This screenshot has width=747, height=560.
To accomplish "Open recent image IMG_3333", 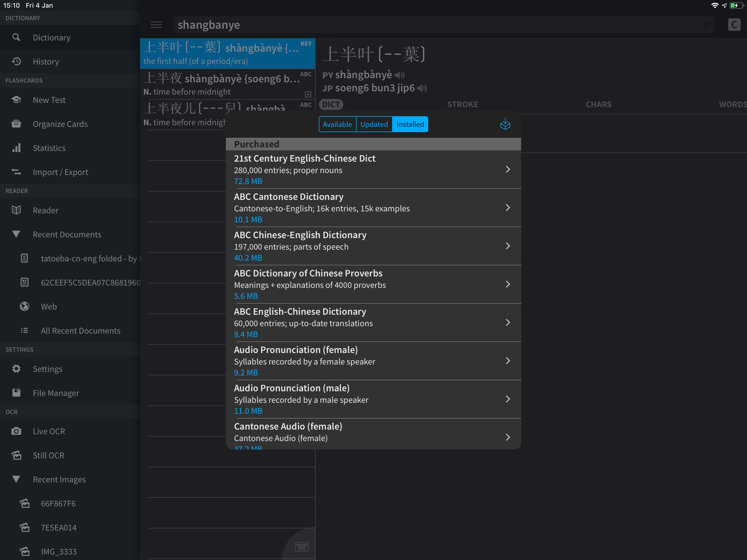I will 70,551.
